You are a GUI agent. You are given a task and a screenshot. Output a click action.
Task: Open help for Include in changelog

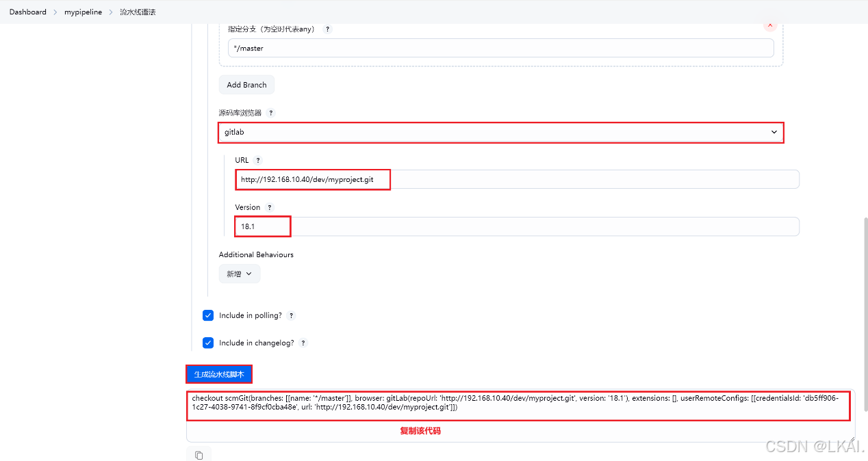click(x=303, y=343)
